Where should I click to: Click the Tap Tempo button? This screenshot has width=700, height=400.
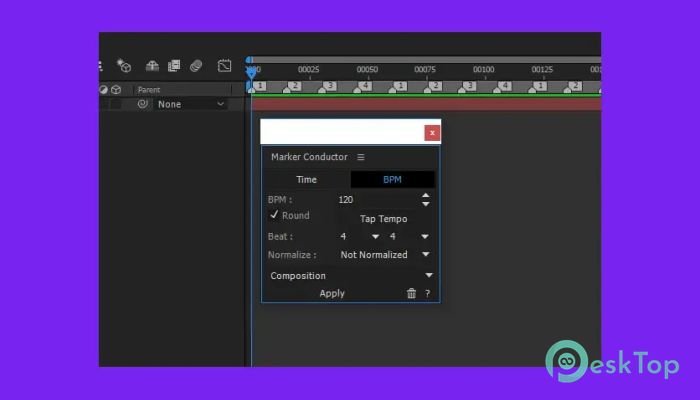(x=383, y=219)
